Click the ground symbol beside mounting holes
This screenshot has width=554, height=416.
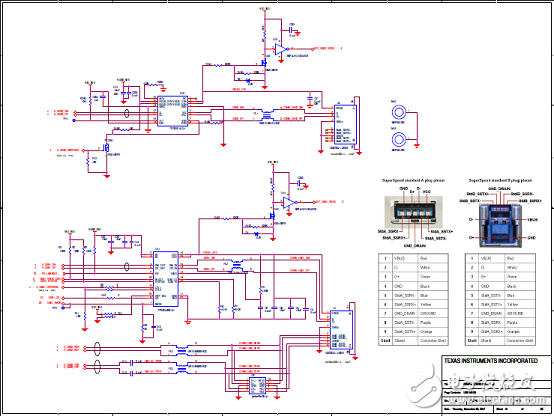pos(418,145)
